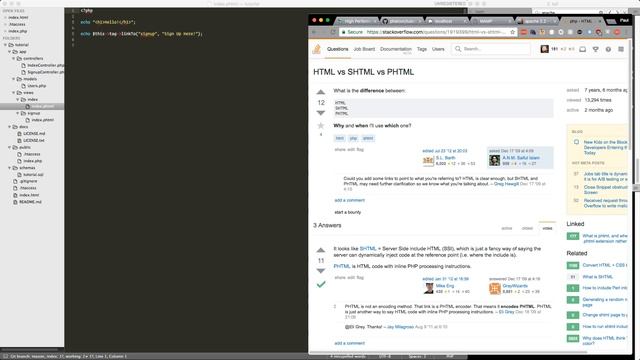Open the Questions nav tab
640x360 pixels.
pos(338,49)
